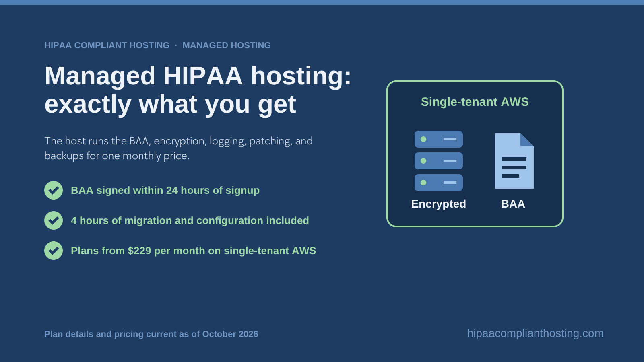This screenshot has width=644, height=362.
Task: Click the checkmark beside BAA signed within 24 hours
Action: click(54, 190)
